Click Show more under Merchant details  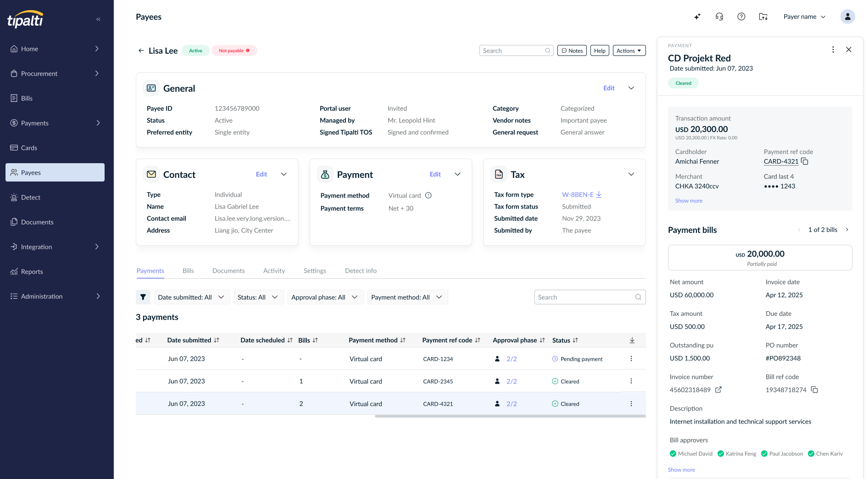pos(689,201)
